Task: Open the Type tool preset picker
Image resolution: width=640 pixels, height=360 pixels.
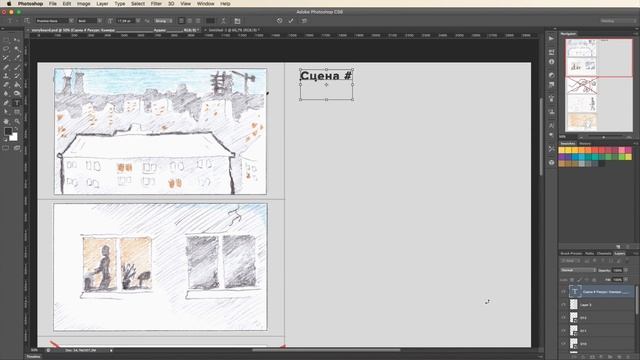Action: (x=11, y=21)
